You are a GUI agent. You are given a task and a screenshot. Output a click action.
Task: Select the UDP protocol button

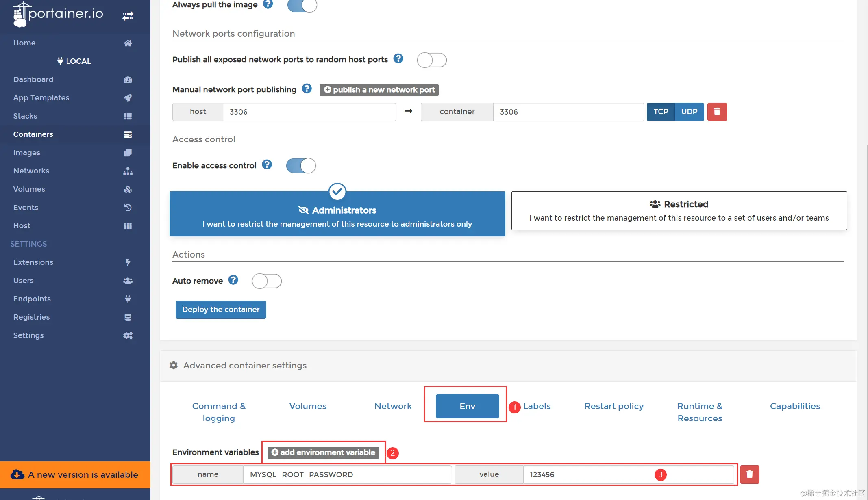pos(689,112)
